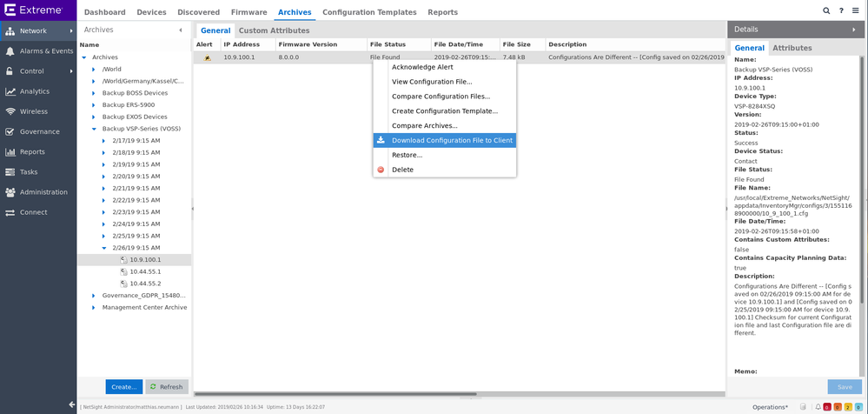
Task: Collapse the left navigation sidebar arrow
Action: click(72, 404)
